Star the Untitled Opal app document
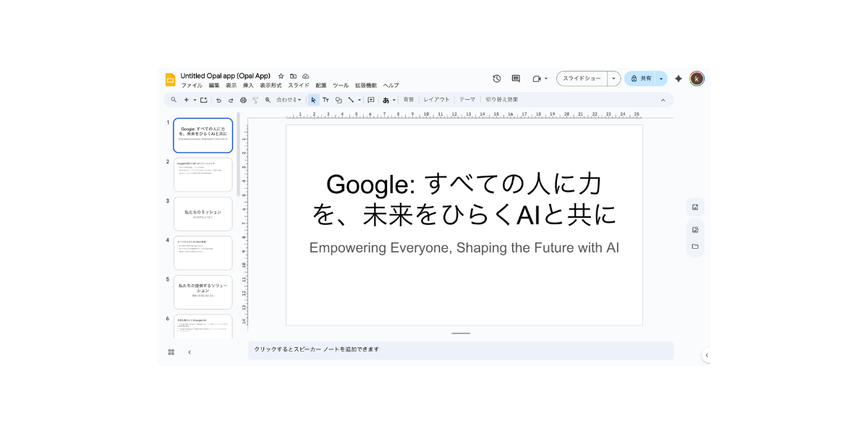868x434 pixels. point(281,76)
